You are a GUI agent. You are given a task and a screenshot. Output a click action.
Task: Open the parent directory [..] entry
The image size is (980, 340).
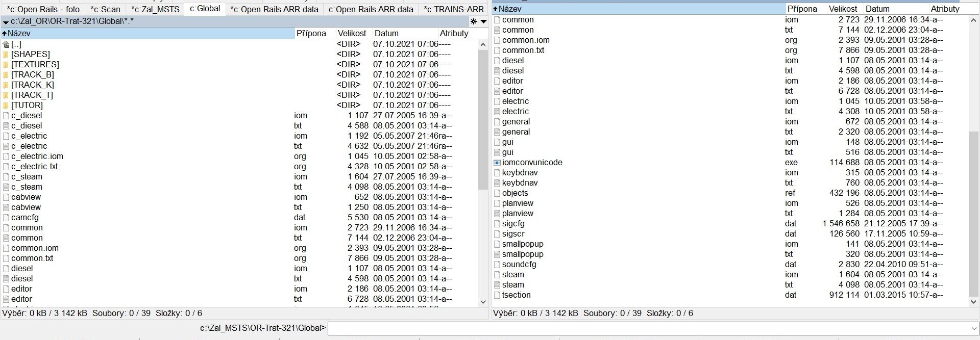16,44
